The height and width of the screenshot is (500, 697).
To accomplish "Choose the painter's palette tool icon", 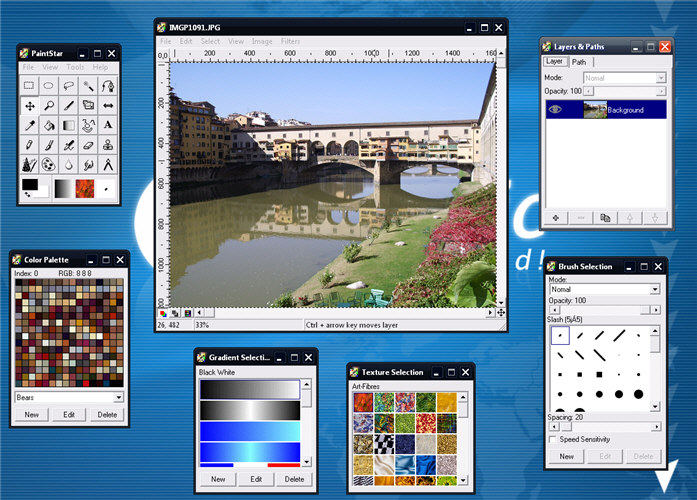I will click(x=49, y=165).
